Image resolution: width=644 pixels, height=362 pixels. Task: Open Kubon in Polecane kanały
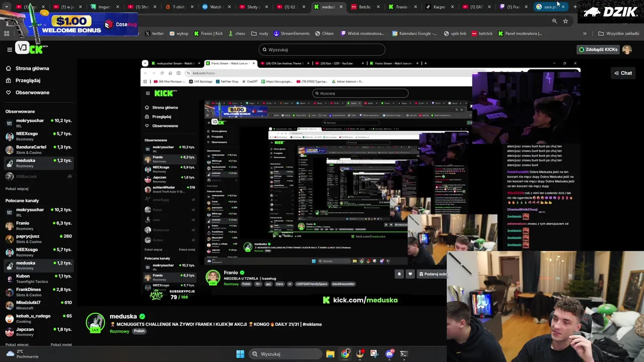(x=38, y=279)
